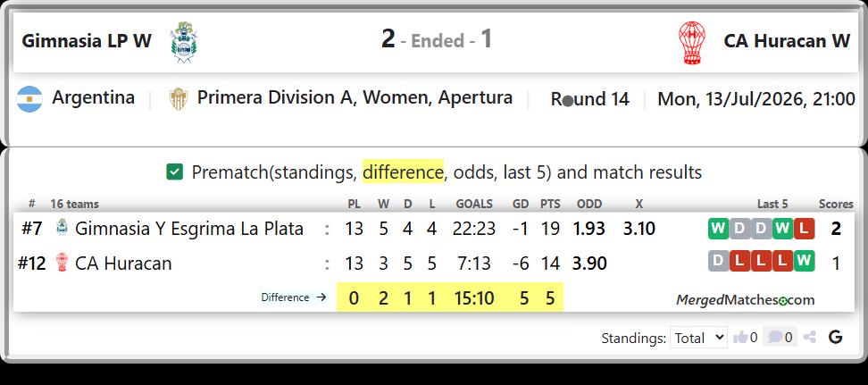This screenshot has width=868, height=385.
Task: Click the MergedMatches.com link
Action: tap(745, 300)
